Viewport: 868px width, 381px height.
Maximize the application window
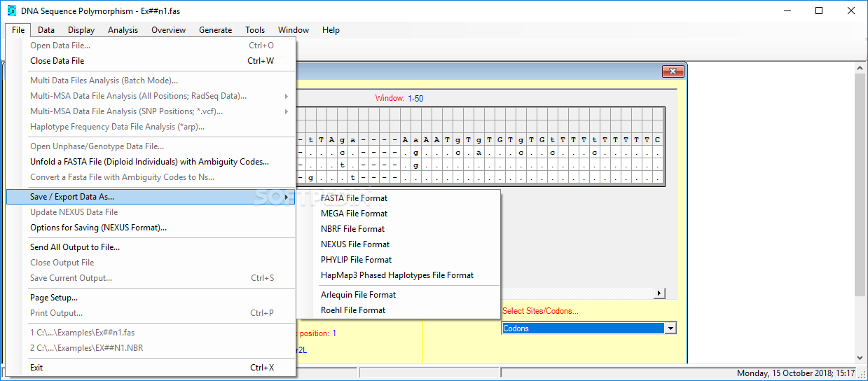pyautogui.click(x=819, y=11)
